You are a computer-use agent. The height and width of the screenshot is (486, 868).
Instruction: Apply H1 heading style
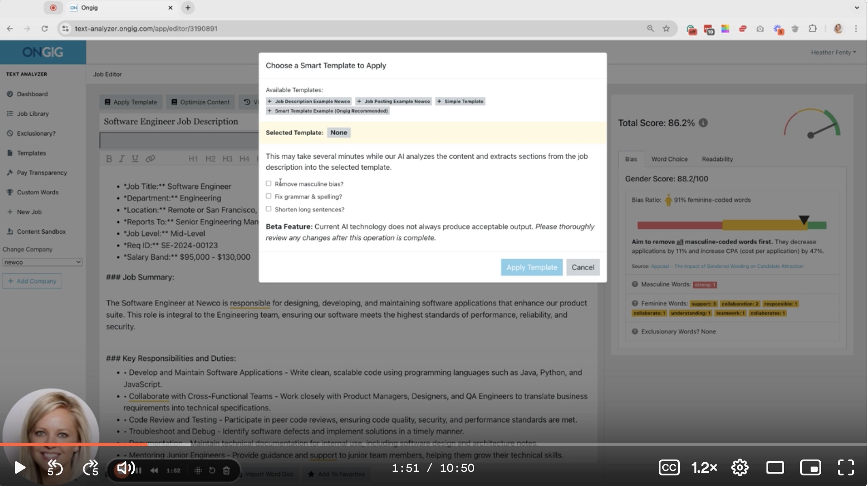tap(193, 159)
